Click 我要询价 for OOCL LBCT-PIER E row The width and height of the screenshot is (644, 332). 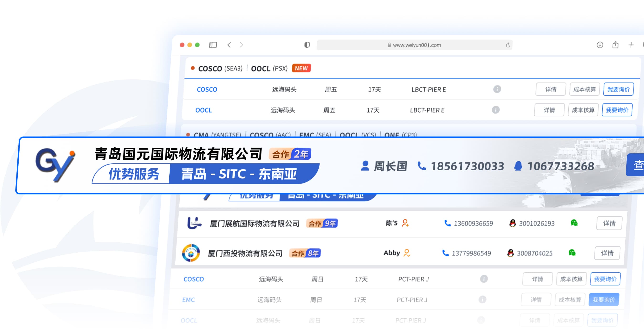(x=617, y=110)
